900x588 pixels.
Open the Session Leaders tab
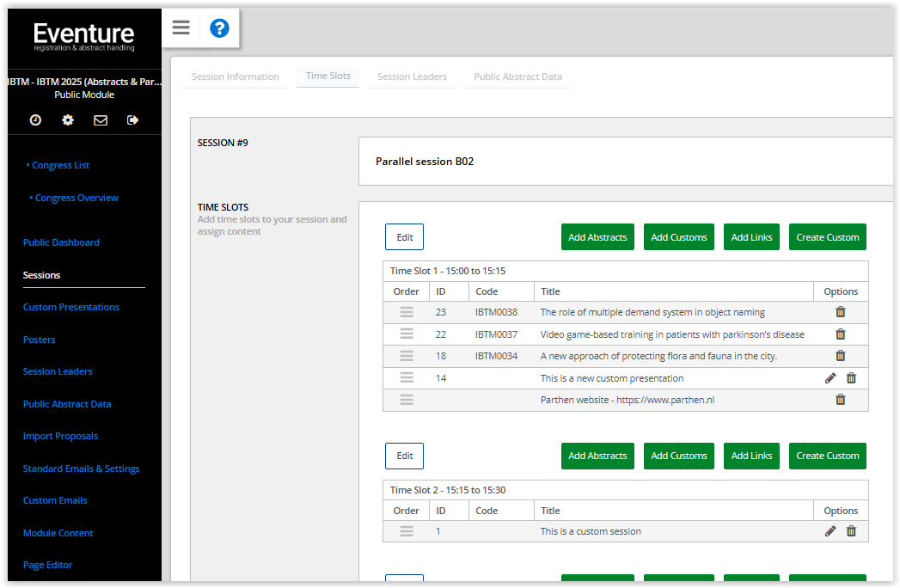click(x=412, y=77)
